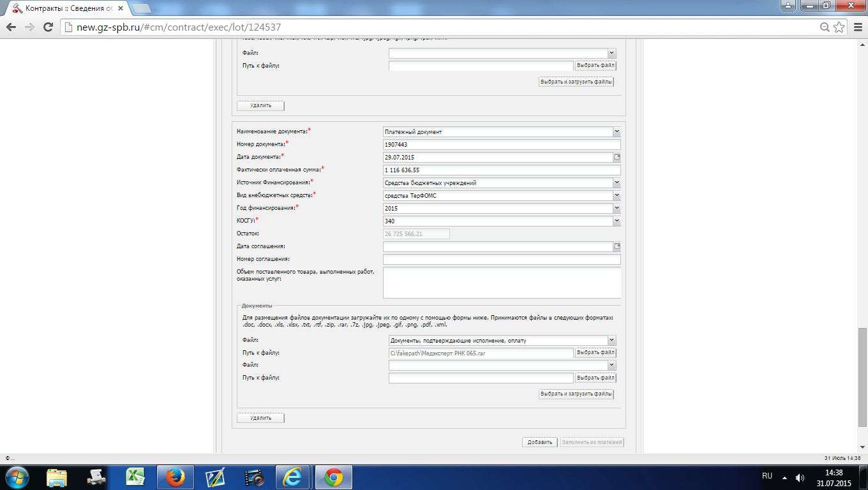
Task: Open the calendar picker for Дата соглашения
Action: pyautogui.click(x=617, y=246)
